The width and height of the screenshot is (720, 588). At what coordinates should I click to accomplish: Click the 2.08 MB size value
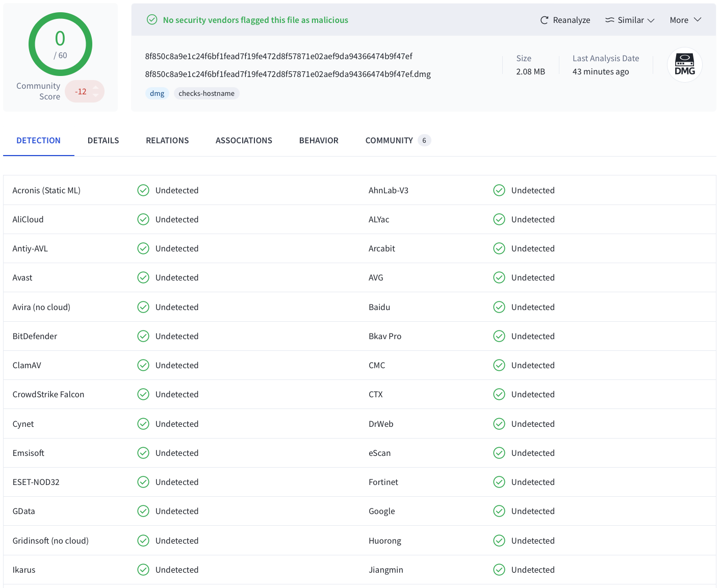point(530,71)
